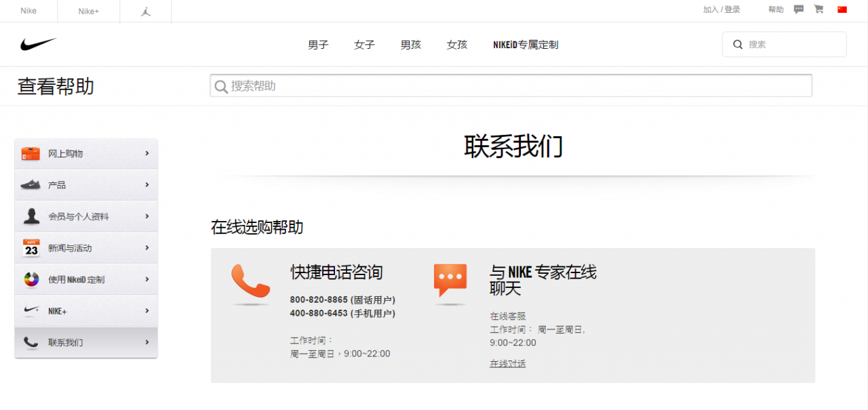Select 男子 in the main navigation
The width and height of the screenshot is (868, 410).
[318, 45]
